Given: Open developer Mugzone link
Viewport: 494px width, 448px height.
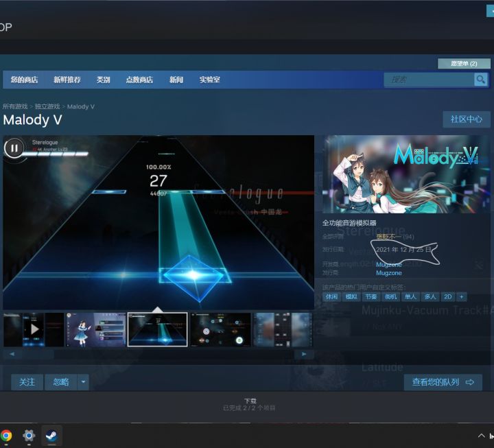Looking at the screenshot, I should point(389,265).
